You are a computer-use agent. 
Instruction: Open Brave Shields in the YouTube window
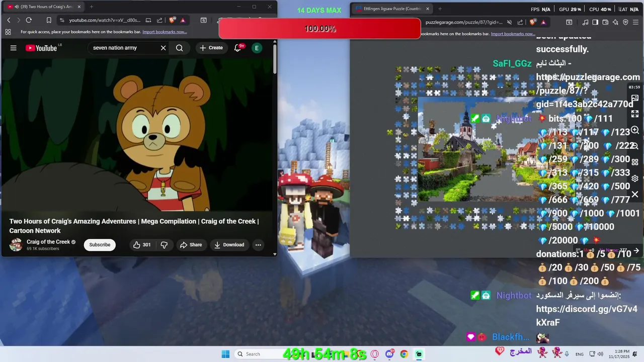172,20
